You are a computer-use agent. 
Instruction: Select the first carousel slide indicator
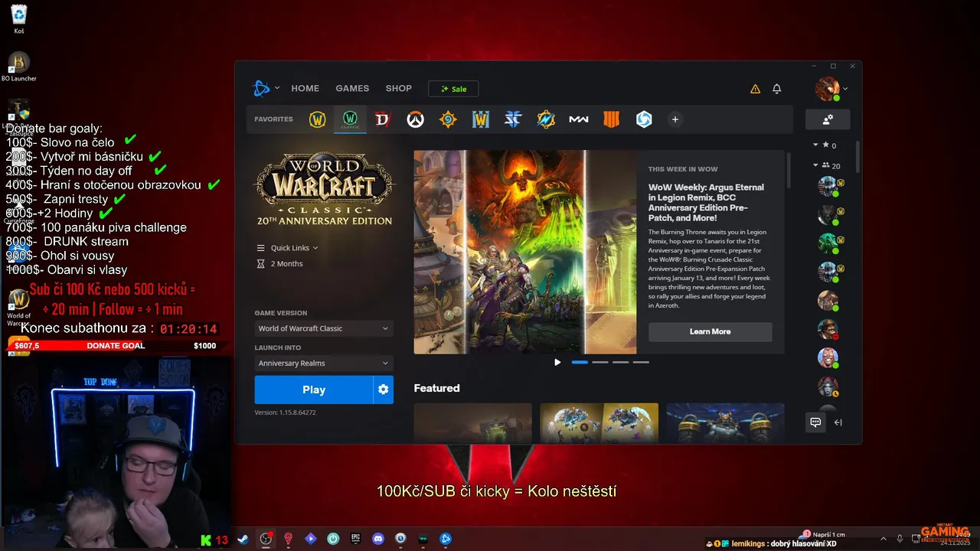pyautogui.click(x=580, y=362)
